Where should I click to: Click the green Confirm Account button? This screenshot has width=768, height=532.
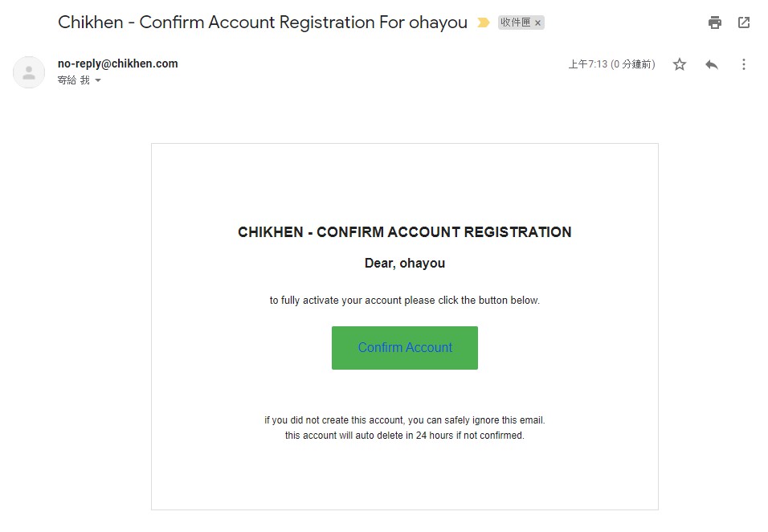click(x=405, y=348)
